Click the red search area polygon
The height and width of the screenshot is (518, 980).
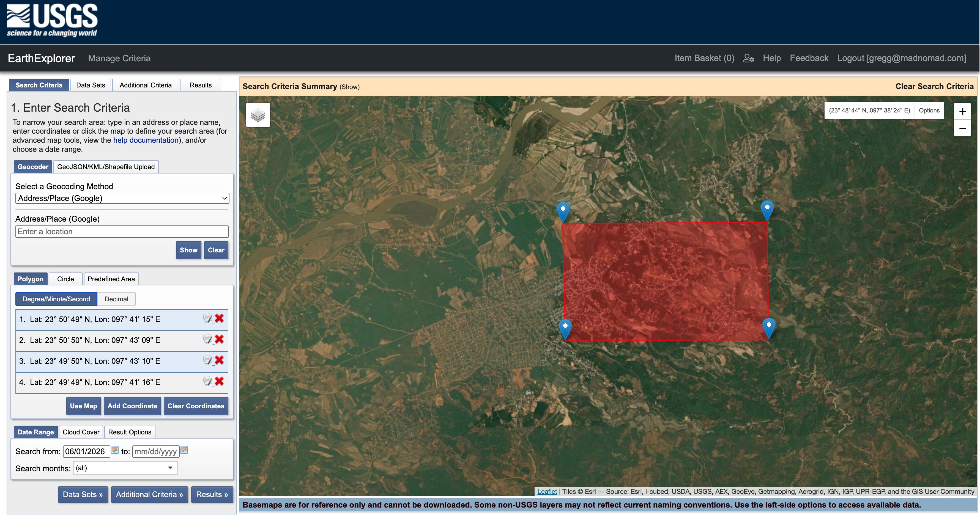click(x=666, y=282)
